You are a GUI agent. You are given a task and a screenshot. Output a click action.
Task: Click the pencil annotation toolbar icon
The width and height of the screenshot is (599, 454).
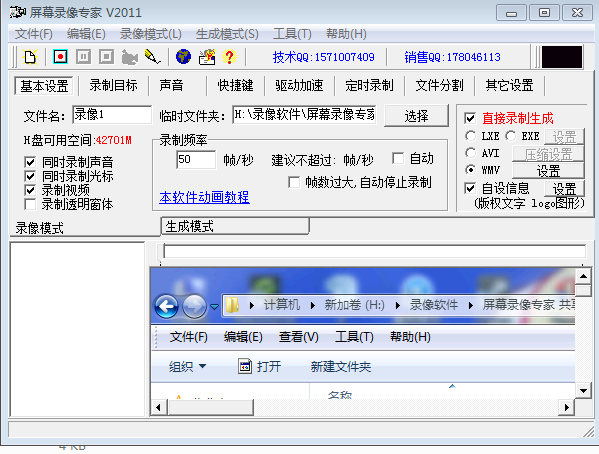152,57
